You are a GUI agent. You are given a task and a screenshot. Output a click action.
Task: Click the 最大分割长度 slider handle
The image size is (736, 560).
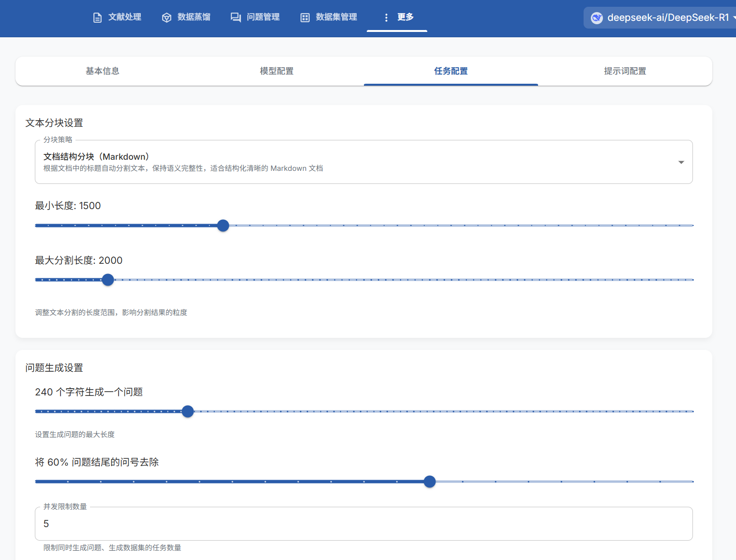(108, 280)
